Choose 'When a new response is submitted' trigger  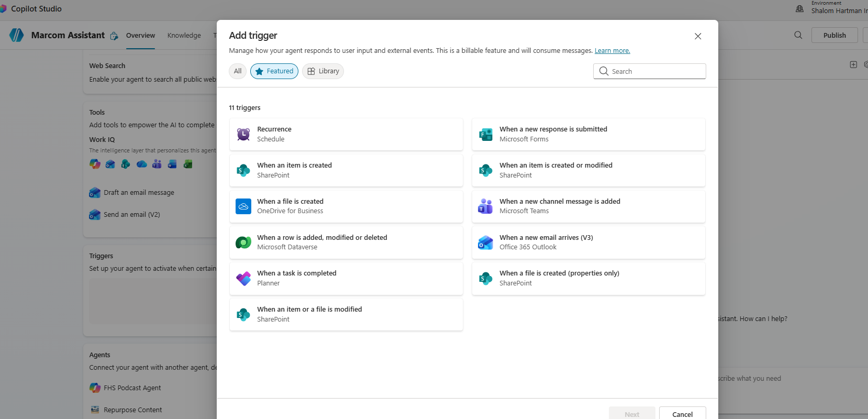[588, 134]
